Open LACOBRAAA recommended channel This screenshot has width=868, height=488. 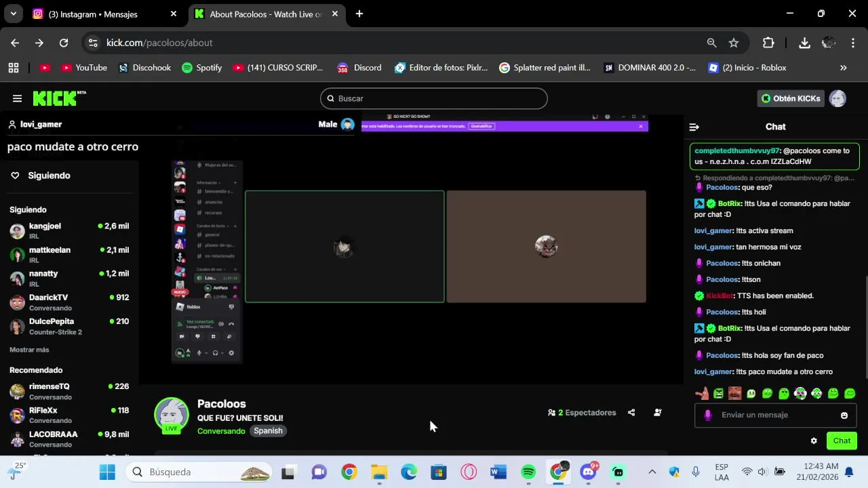[x=69, y=439]
